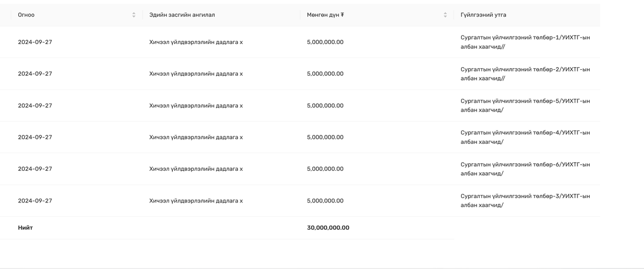Click the total amount 30,000,000.00
Image resolution: width=644 pixels, height=269 pixels.
(x=328, y=228)
